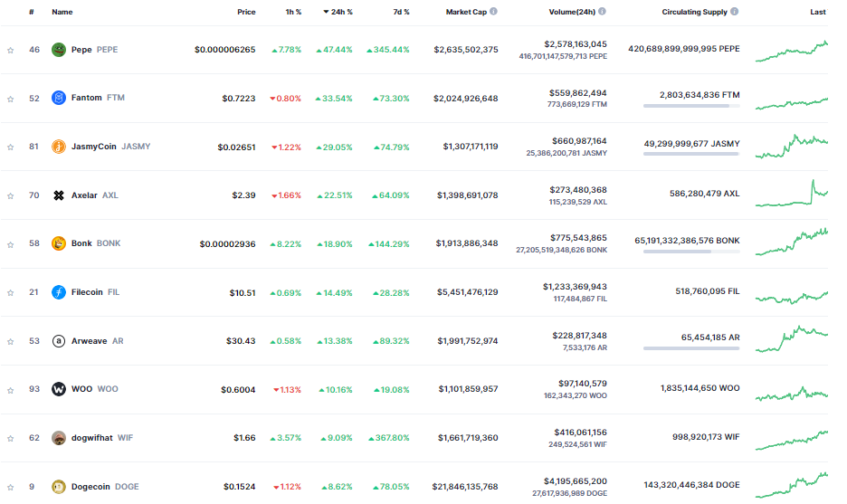Click the dogwifhat coin logo

(x=58, y=438)
